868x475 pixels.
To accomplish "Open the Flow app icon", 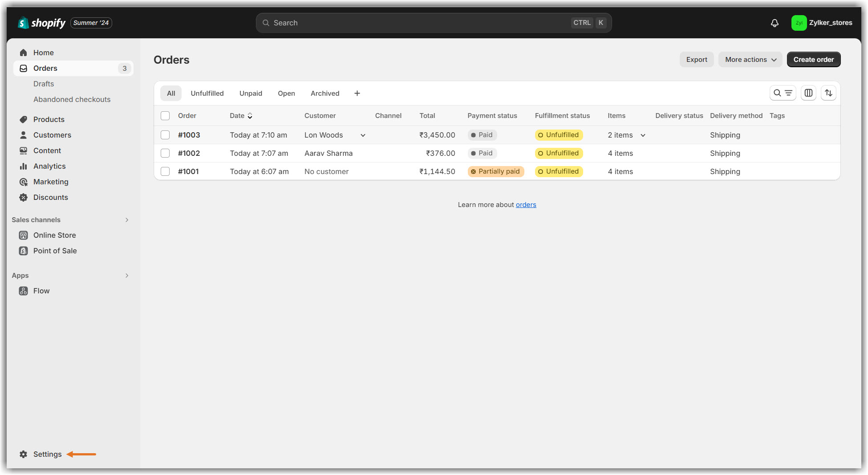I will coord(24,291).
